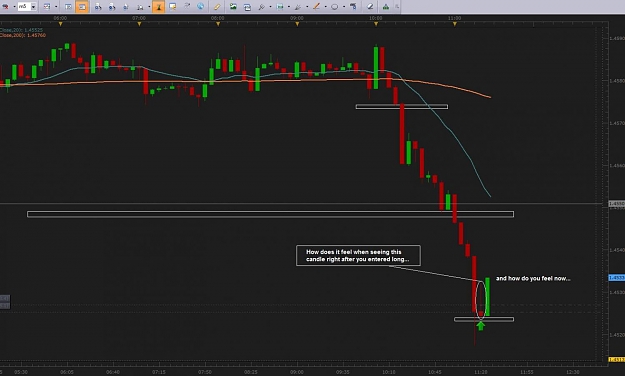The height and width of the screenshot is (376, 625).
Task: Click the yellow 10:00 time marker triangle
Action: coord(376,24)
